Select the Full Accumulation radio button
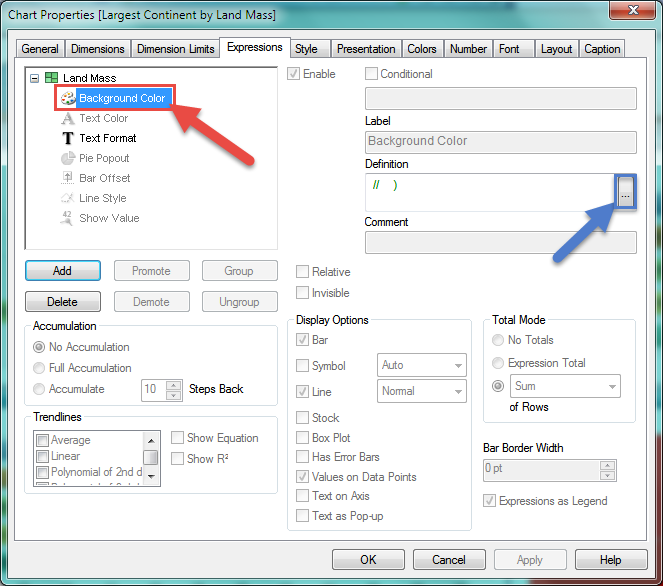Image resolution: width=663 pixels, height=586 pixels. pyautogui.click(x=39, y=368)
